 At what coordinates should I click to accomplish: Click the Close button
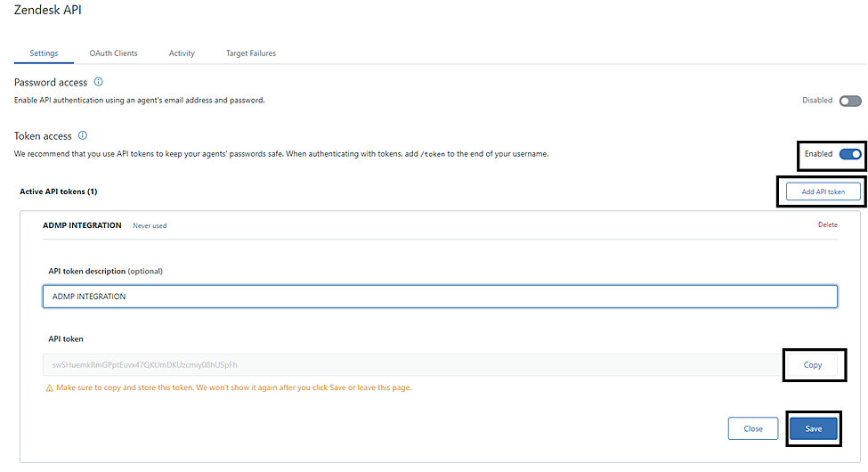[x=753, y=428]
